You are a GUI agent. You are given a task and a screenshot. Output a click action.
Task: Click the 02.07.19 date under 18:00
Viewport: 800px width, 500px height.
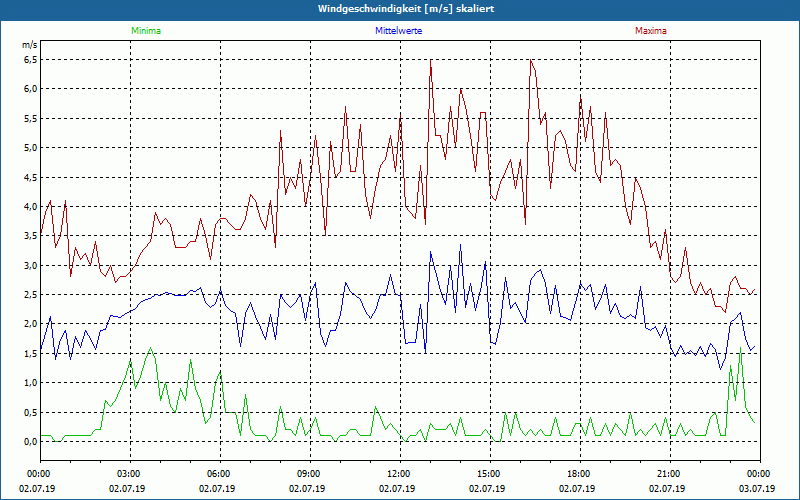pos(577,488)
